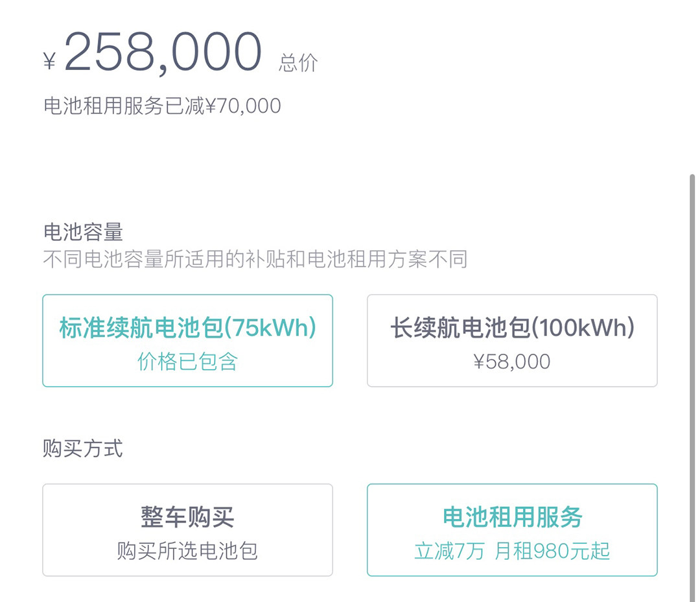Tap the ¥70,000 discount amount
Viewport: 700px width, 602px height.
click(x=243, y=106)
